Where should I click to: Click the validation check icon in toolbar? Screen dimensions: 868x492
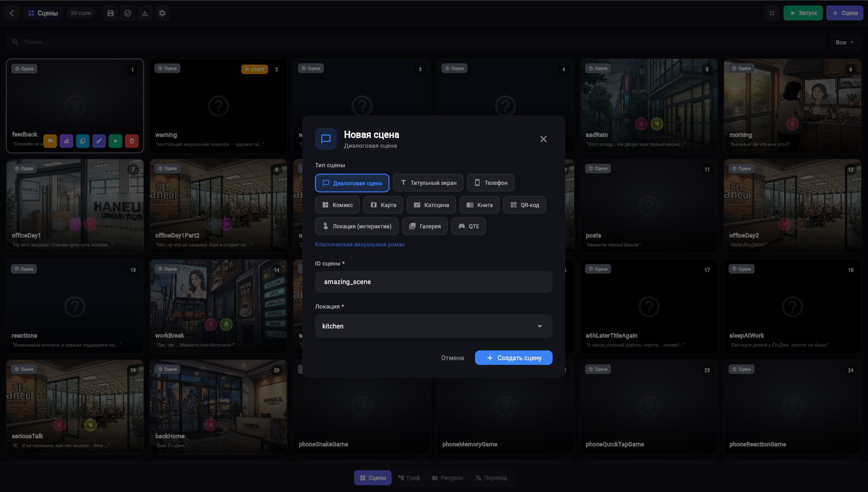coord(128,13)
